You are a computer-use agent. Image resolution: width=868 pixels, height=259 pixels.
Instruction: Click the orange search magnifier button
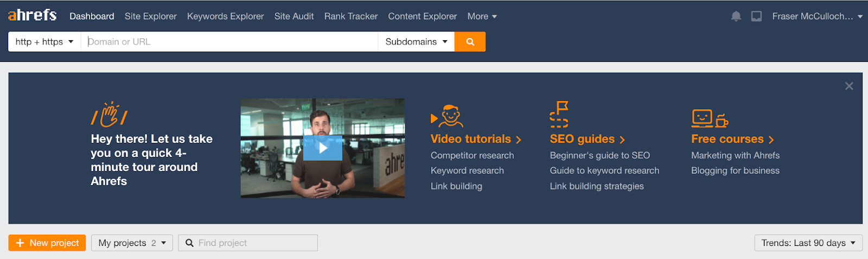coord(470,42)
